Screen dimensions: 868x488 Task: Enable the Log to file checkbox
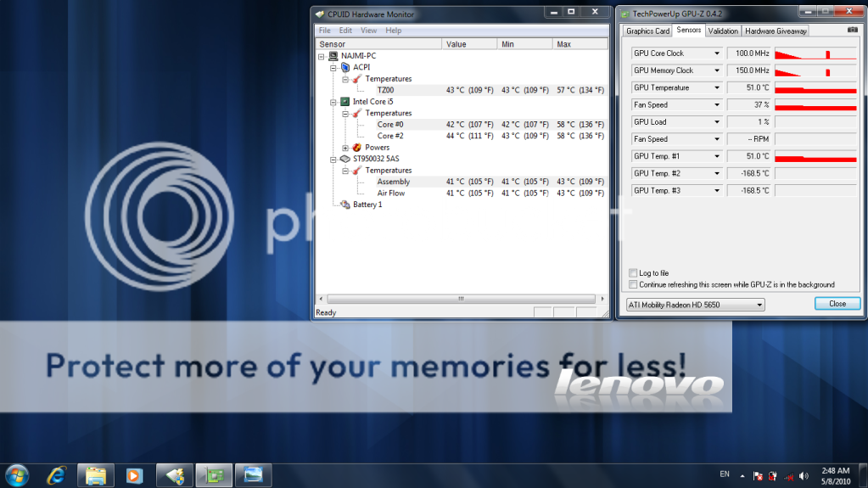tap(633, 273)
